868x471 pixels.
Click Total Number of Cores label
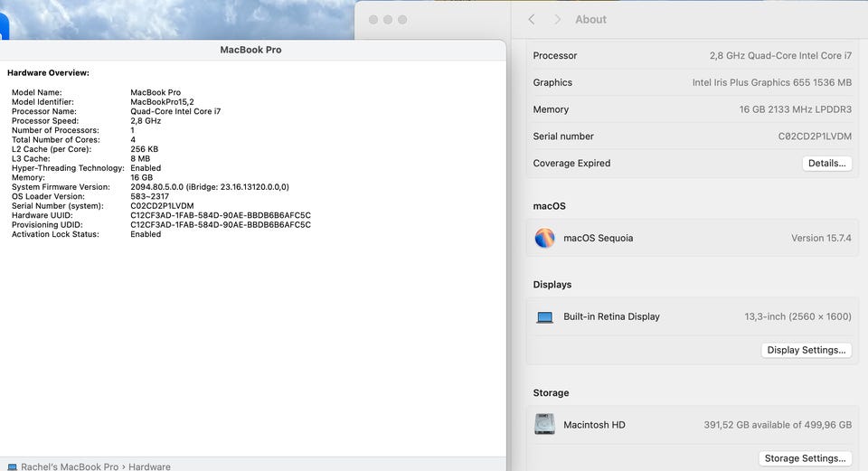pos(56,139)
